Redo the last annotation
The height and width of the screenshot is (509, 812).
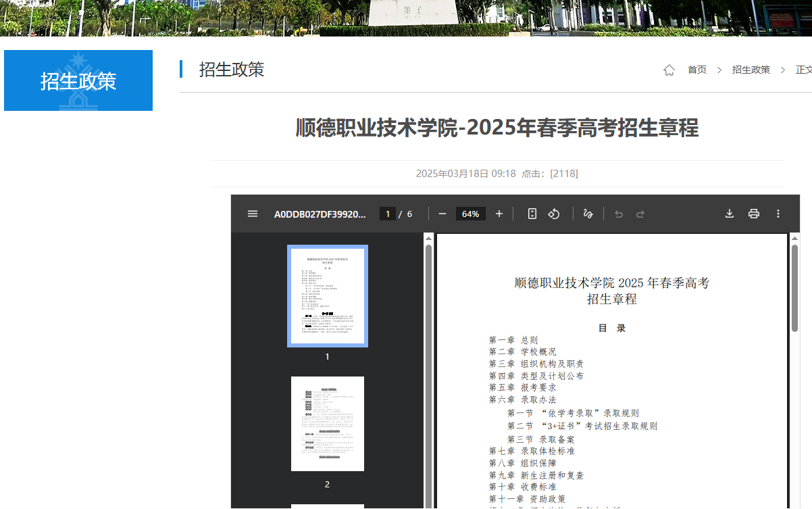click(640, 213)
